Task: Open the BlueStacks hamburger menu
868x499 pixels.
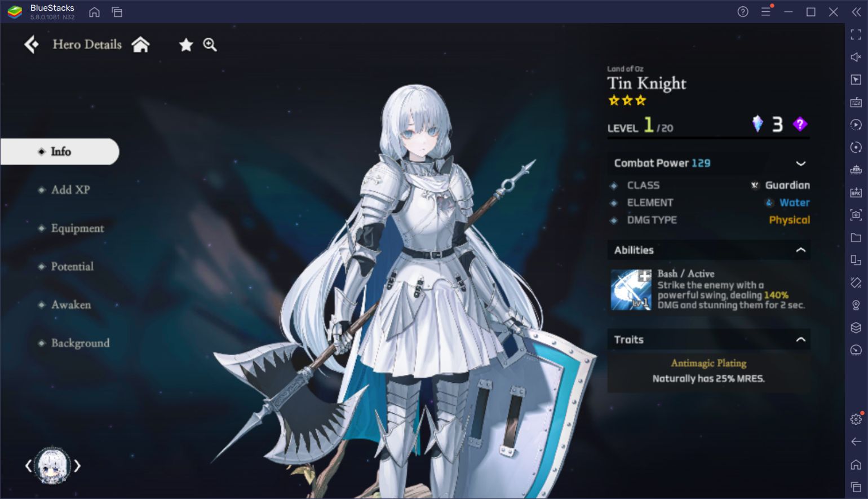Action: tap(766, 12)
